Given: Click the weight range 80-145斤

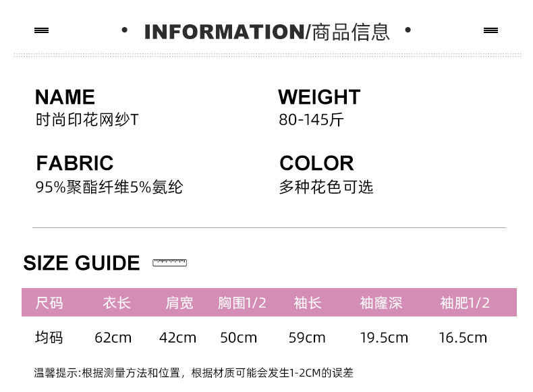Looking at the screenshot, I should coord(311,120).
